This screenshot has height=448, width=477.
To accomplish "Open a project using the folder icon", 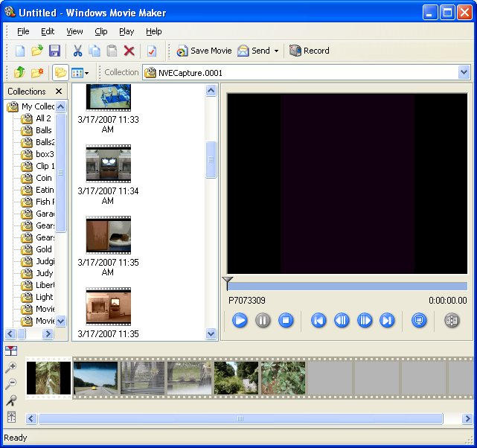I will pyautogui.click(x=37, y=51).
